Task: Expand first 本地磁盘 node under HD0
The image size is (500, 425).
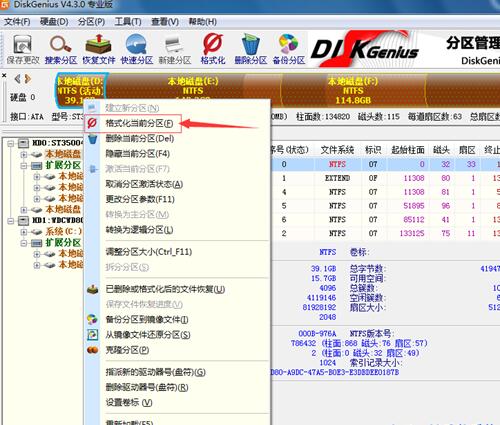Action: (x=24, y=154)
